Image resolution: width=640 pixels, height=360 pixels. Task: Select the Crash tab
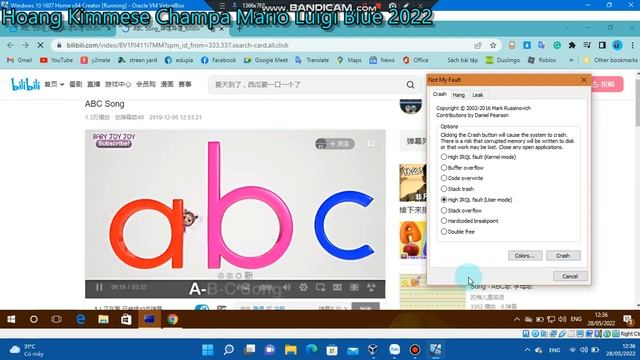click(x=440, y=94)
